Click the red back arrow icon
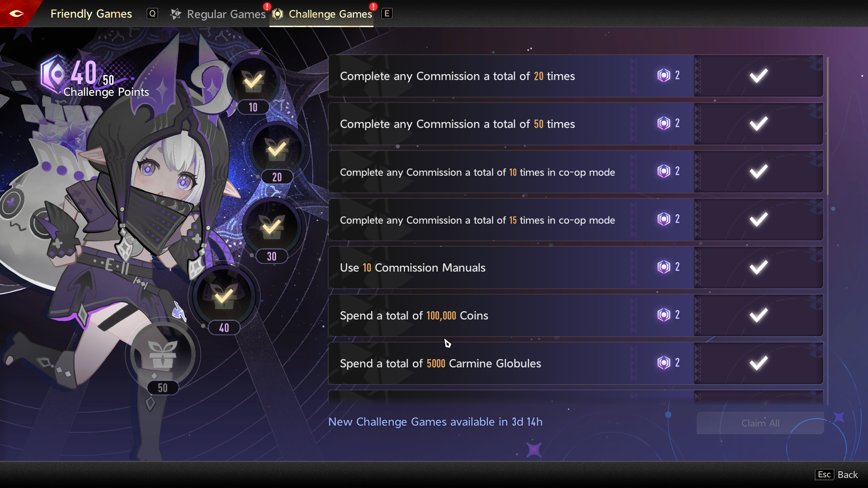This screenshot has height=488, width=868. [x=16, y=14]
